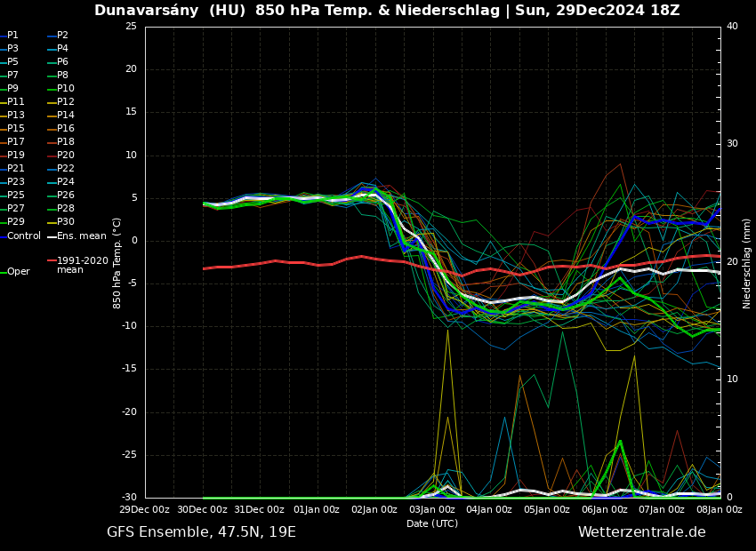Screen dimensions: 756x551
Task: Select the P29 legend entry
Action: point(16,222)
